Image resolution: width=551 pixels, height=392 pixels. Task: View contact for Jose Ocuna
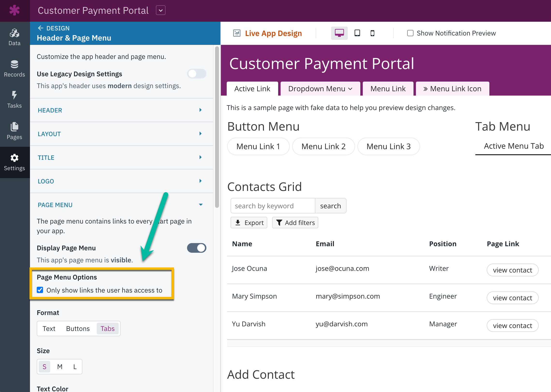point(512,270)
